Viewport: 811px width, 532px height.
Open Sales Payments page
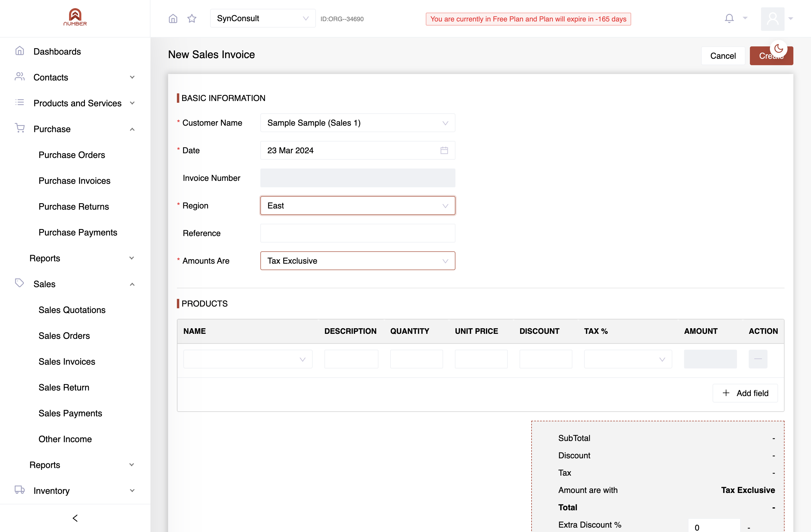coord(70,413)
